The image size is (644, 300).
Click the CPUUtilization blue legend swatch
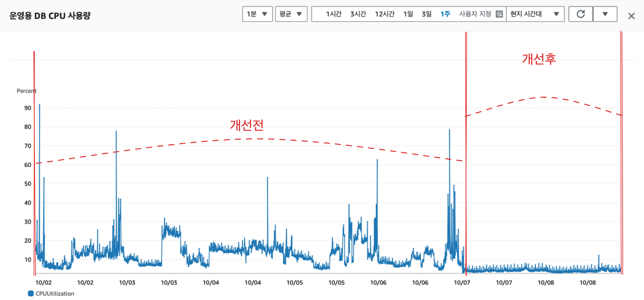pyautogui.click(x=31, y=293)
